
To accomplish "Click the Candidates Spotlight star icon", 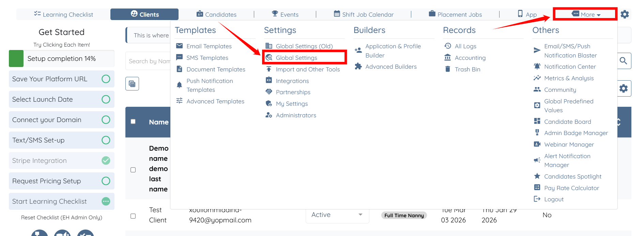I will pos(537,176).
